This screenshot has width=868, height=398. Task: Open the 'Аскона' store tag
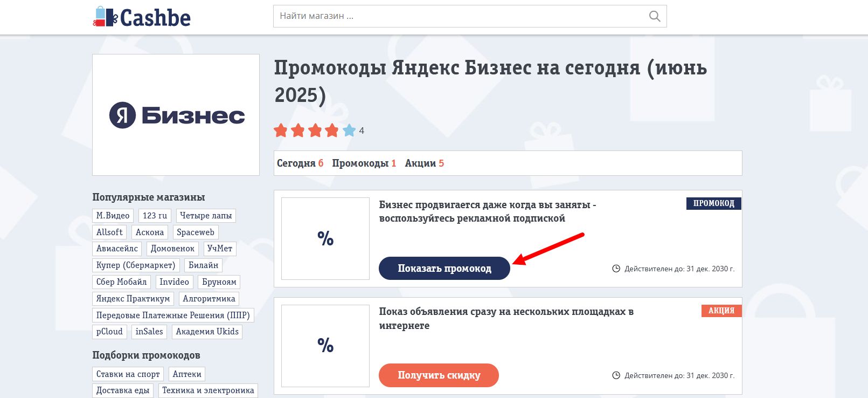(x=150, y=232)
